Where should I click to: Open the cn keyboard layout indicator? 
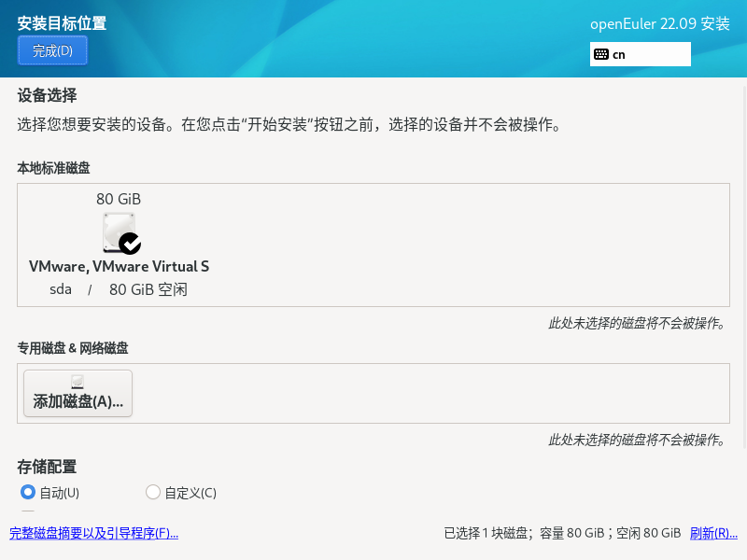coord(640,54)
